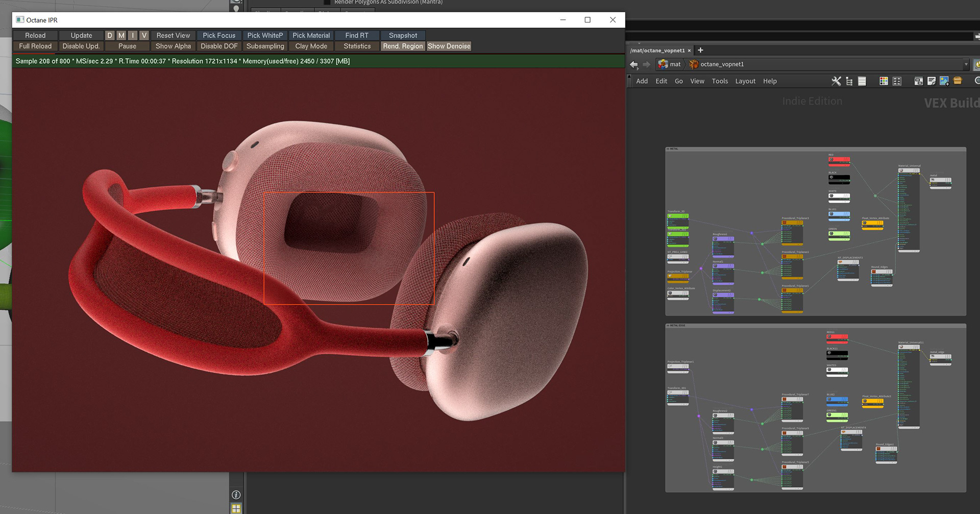This screenshot has height=514, width=980.
Task: Click the add background image icon
Action: [944, 81]
